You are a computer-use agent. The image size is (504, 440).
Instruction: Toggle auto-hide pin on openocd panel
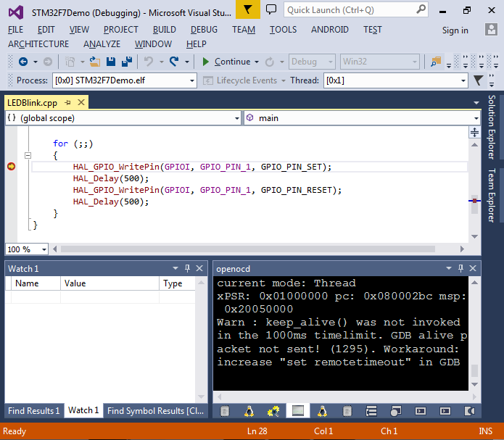pos(460,268)
